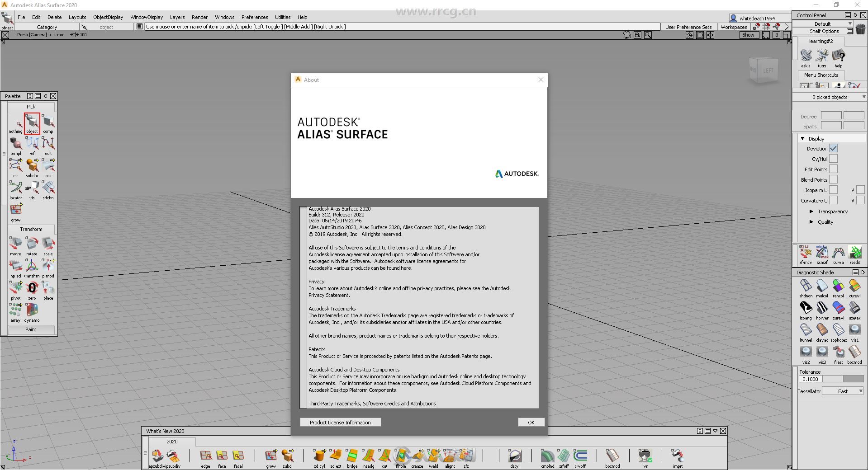Expand the Transparency section
This screenshot has height=470, width=868.
click(811, 211)
